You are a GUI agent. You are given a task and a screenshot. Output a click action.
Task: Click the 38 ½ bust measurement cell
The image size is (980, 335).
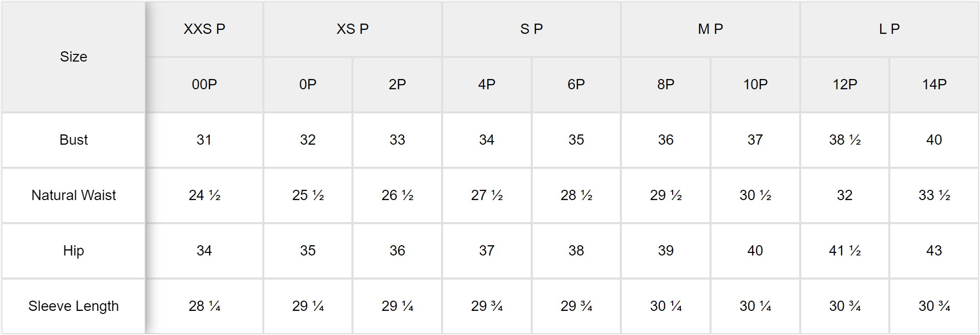tap(845, 140)
